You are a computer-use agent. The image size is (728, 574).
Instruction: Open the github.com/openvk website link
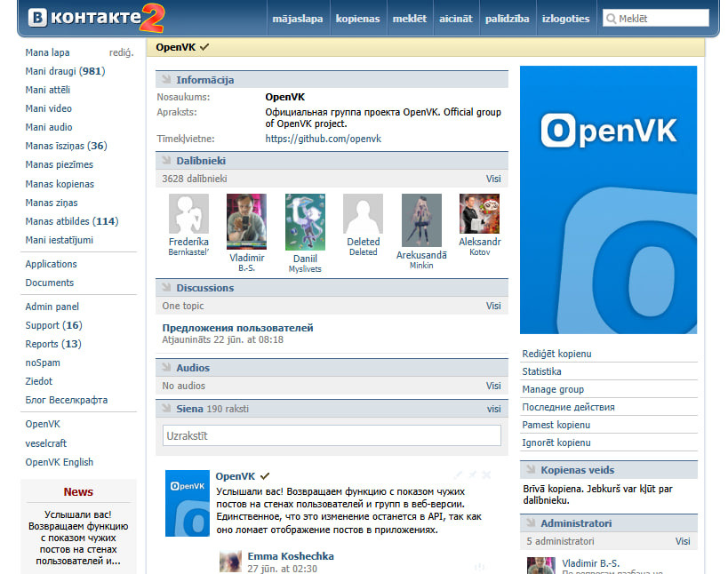(324, 139)
